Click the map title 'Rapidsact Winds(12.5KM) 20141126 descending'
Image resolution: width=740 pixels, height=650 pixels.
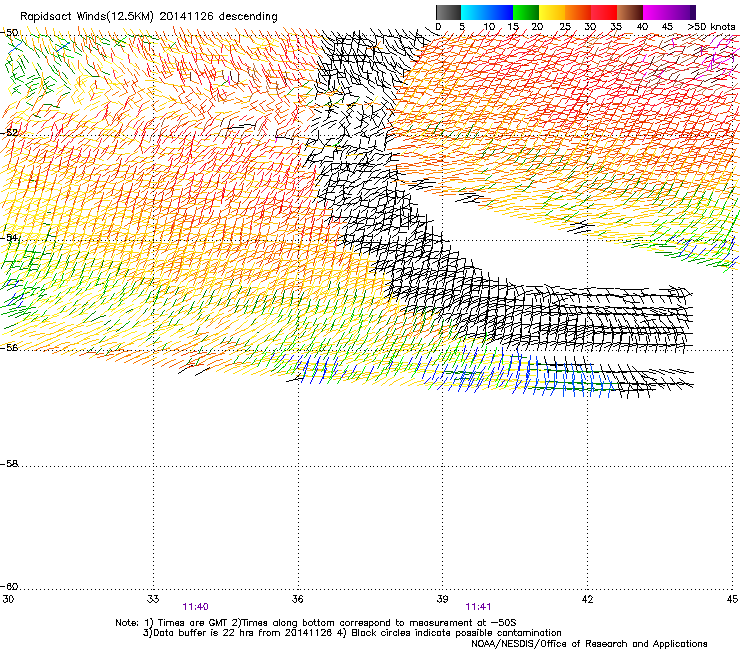click(x=149, y=17)
